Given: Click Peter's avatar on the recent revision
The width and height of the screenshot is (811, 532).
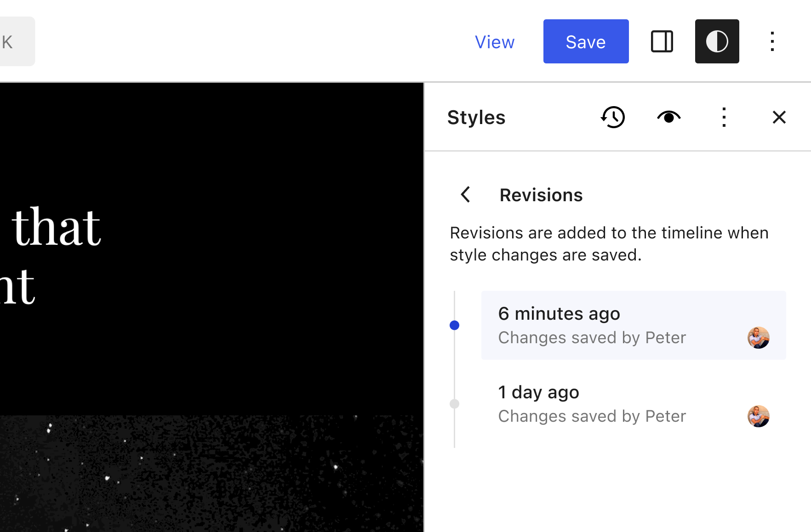Looking at the screenshot, I should click(758, 338).
